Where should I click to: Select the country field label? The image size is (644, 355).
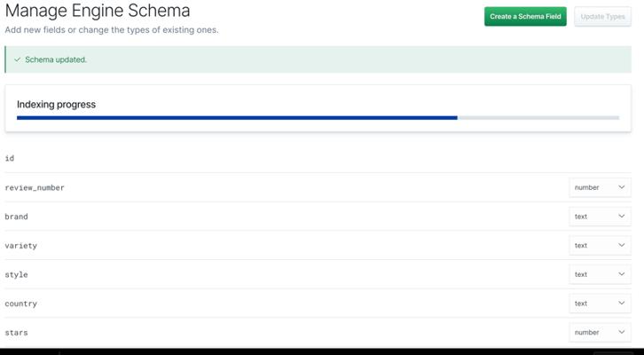(x=21, y=304)
